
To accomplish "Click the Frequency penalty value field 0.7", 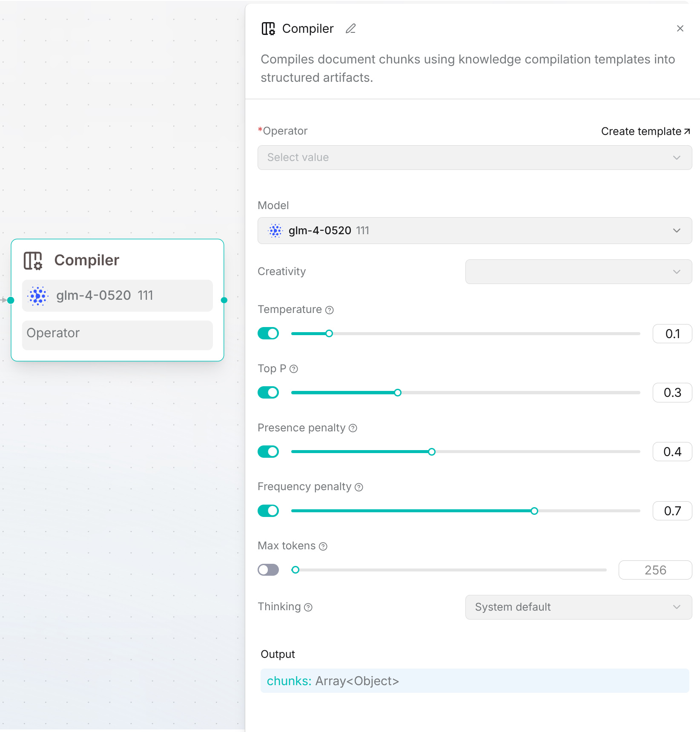I will point(672,511).
